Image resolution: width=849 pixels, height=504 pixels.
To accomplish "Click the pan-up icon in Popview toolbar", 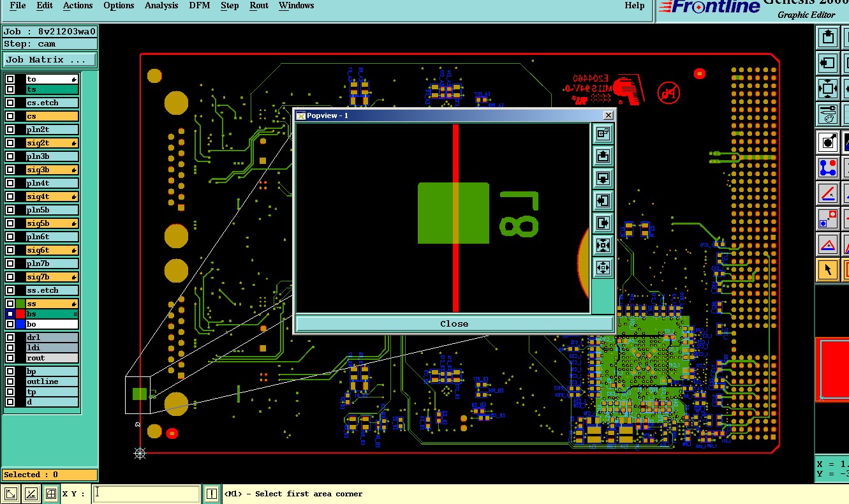I will [603, 156].
